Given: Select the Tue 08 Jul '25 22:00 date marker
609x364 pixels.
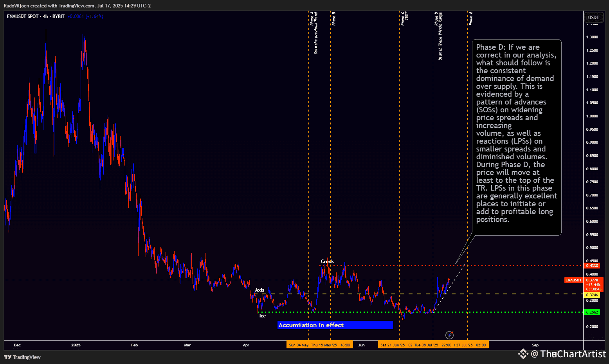Looking at the screenshot, I should pyautogui.click(x=433, y=345).
